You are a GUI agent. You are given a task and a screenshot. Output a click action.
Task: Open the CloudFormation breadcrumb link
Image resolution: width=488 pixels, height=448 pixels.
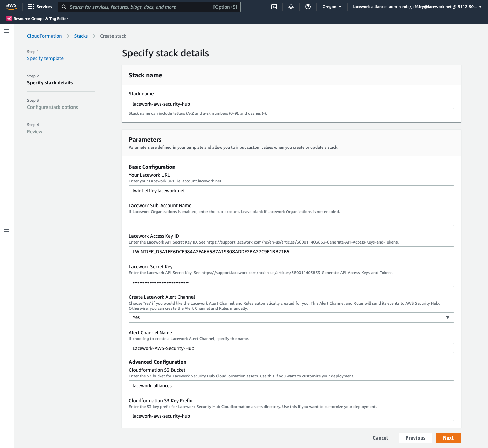44,36
